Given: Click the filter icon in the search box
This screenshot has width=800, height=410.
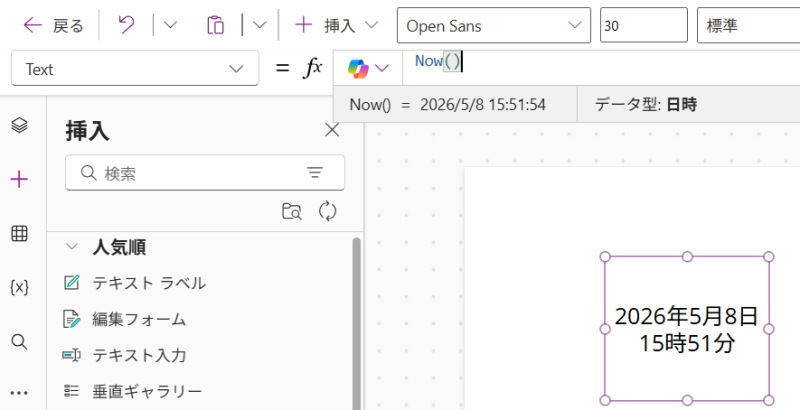Looking at the screenshot, I should point(315,173).
